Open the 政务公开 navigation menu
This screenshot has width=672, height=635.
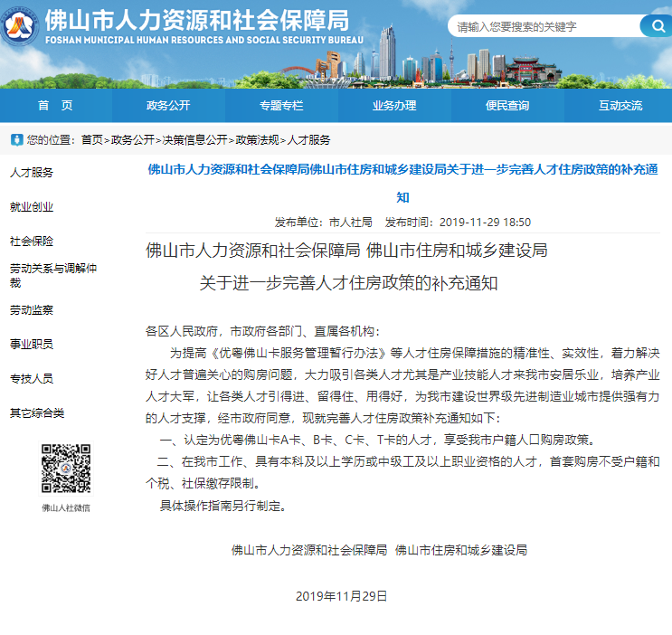pyautogui.click(x=168, y=106)
